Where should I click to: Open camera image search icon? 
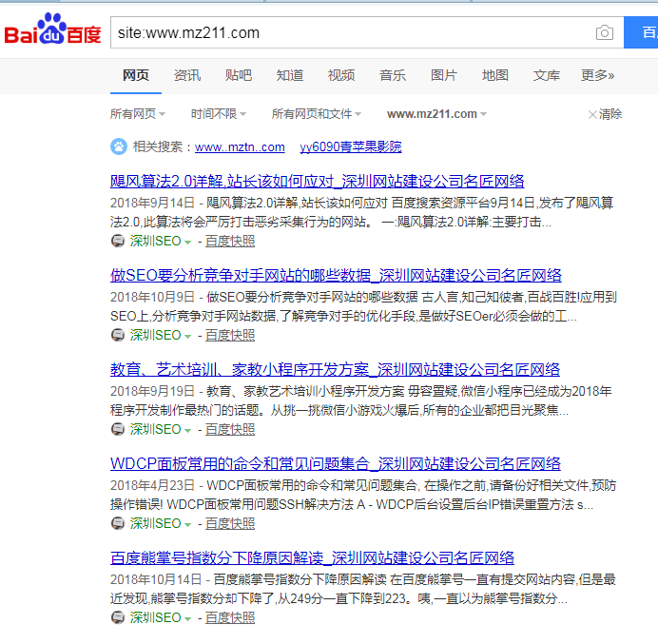pos(605,32)
